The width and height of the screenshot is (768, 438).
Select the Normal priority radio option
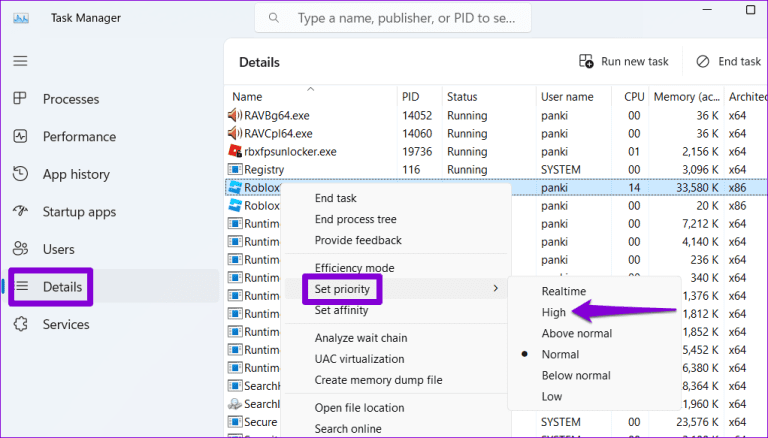click(560, 355)
